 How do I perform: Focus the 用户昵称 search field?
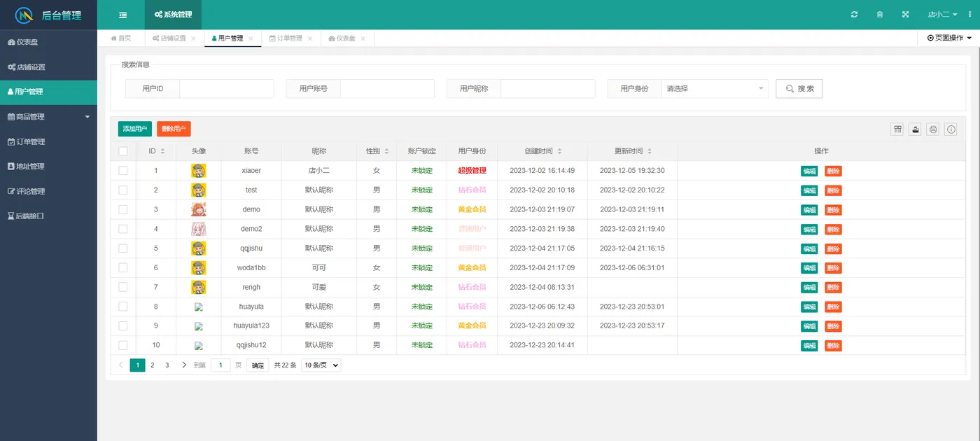548,89
